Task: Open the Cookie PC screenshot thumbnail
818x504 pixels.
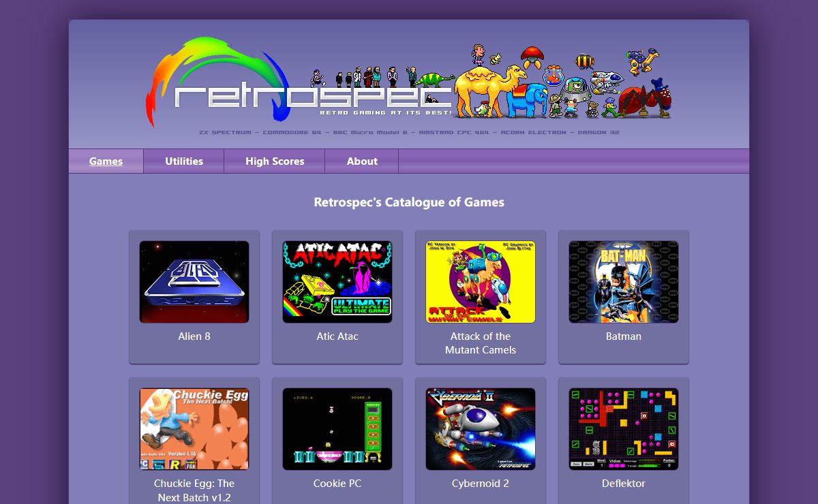Action: pyautogui.click(x=337, y=429)
